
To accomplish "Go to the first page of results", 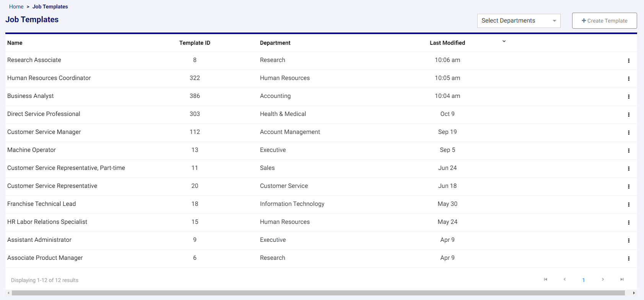I will (x=545, y=279).
